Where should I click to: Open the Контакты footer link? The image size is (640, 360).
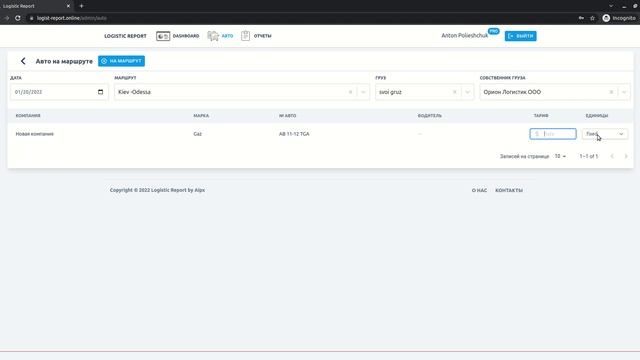point(509,190)
